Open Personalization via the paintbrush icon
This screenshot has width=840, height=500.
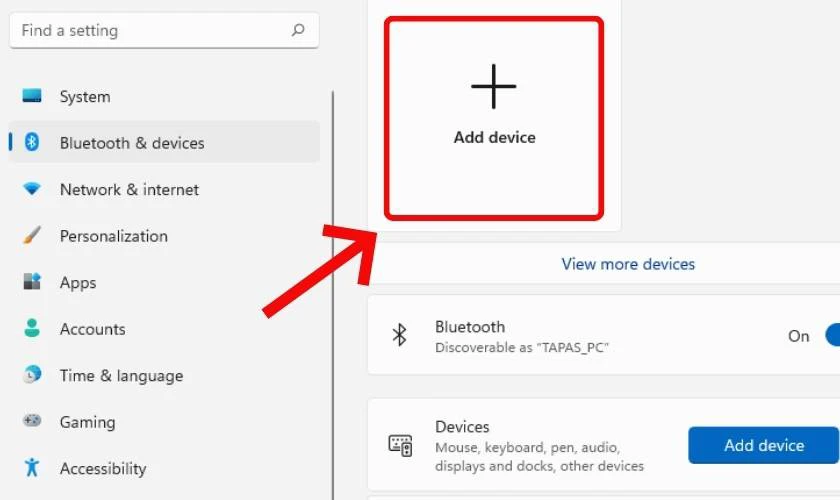tap(32, 236)
